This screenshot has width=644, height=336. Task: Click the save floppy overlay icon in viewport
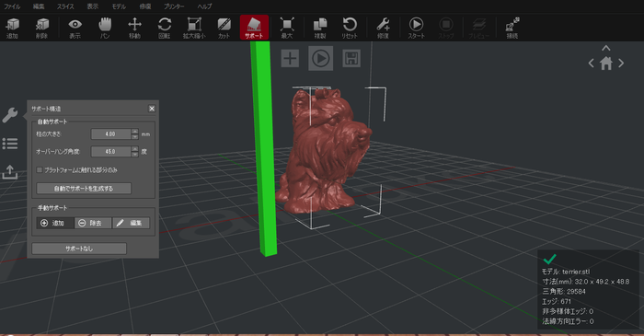(351, 58)
